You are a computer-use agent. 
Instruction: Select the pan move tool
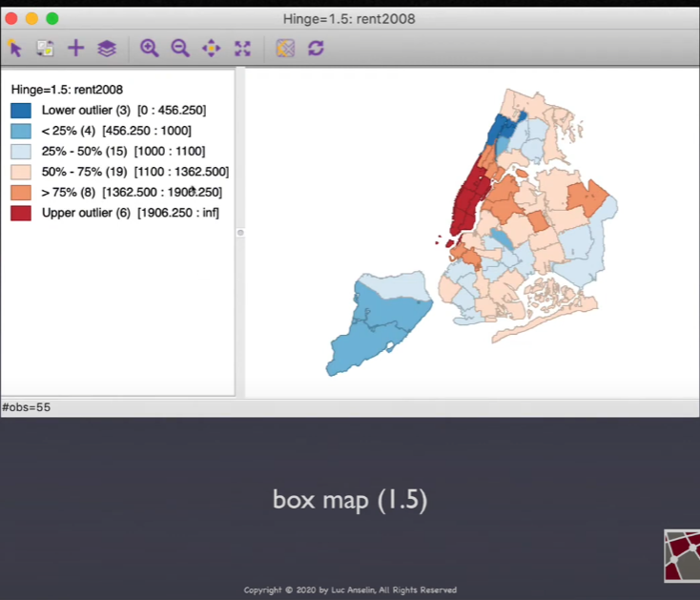[211, 49]
